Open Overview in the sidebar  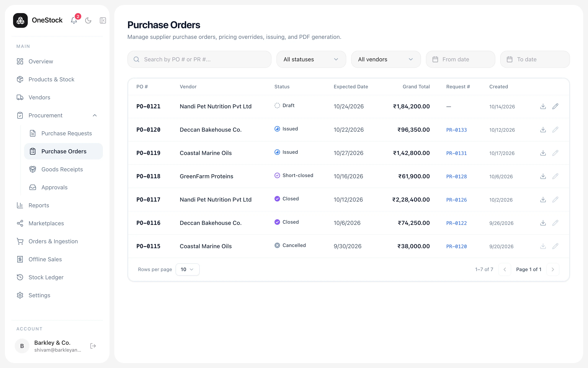pyautogui.click(x=57, y=61)
